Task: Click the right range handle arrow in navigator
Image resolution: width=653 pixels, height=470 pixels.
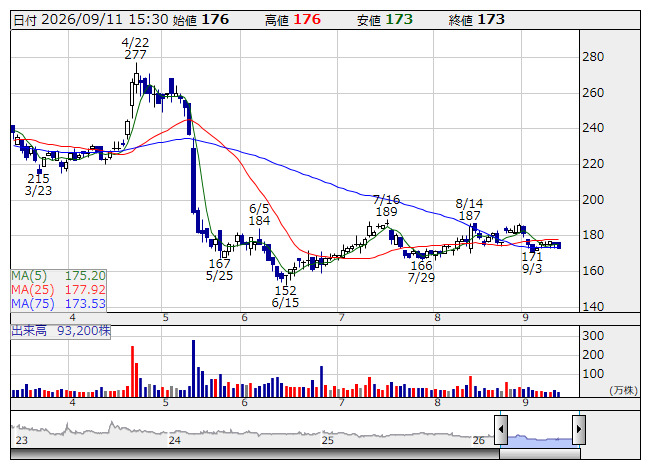Action: click(579, 429)
